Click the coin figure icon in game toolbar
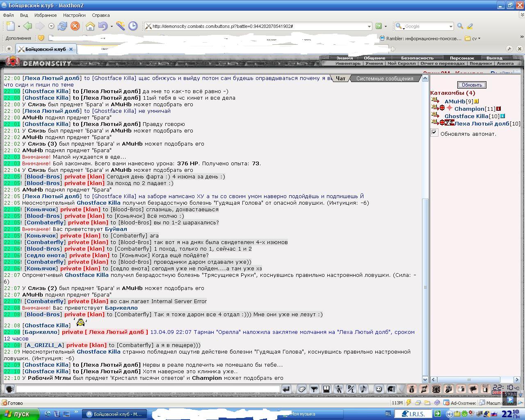525x420 pixels. 448,389
